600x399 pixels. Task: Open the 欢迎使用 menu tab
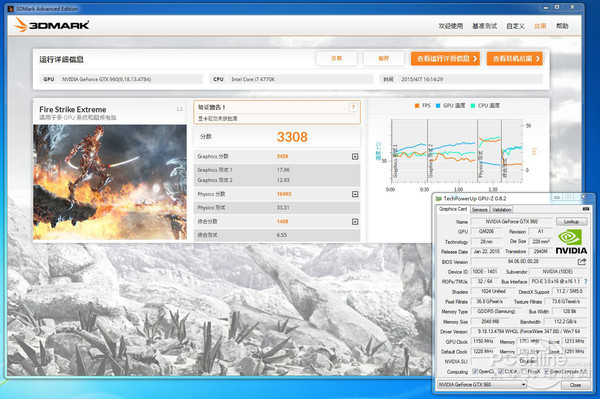(x=450, y=26)
